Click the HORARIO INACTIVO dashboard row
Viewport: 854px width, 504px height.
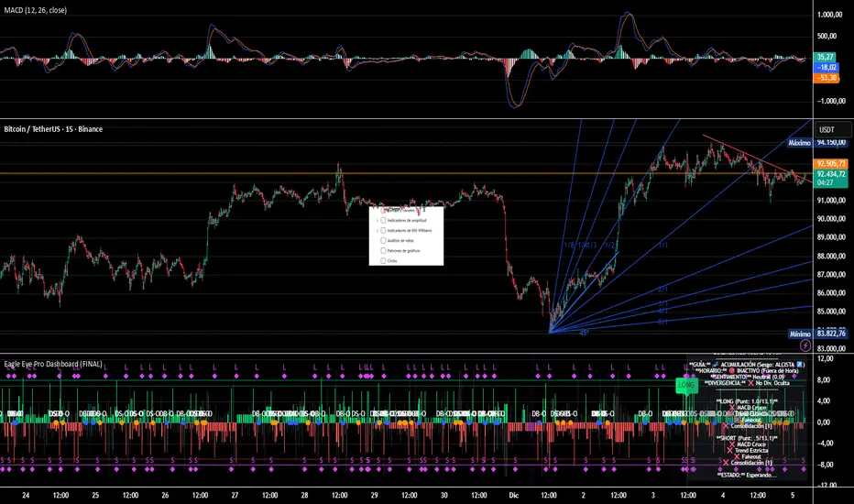(x=747, y=370)
